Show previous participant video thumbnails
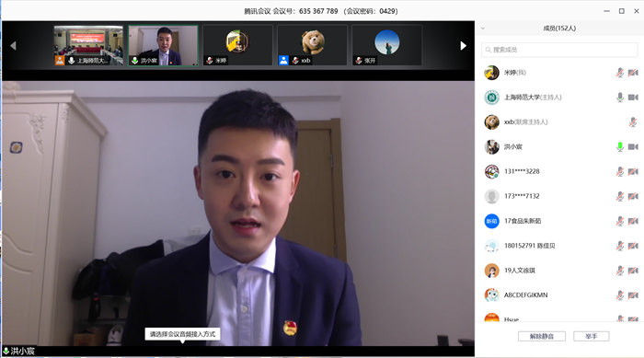 [13, 46]
